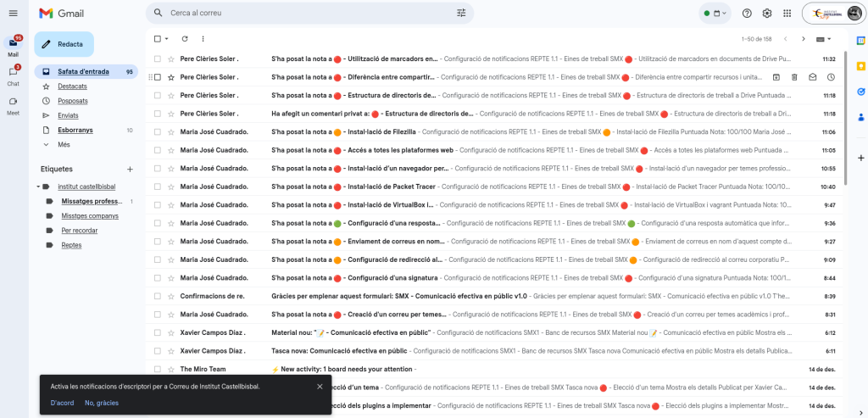Viewport: 868px width, 418px height.
Task: Open the status indicator dropdown
Action: tap(715, 14)
